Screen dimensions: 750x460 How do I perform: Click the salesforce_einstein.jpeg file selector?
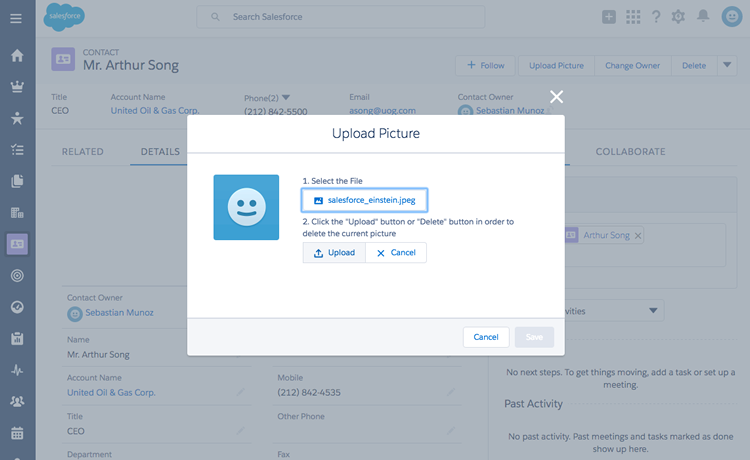tap(364, 200)
